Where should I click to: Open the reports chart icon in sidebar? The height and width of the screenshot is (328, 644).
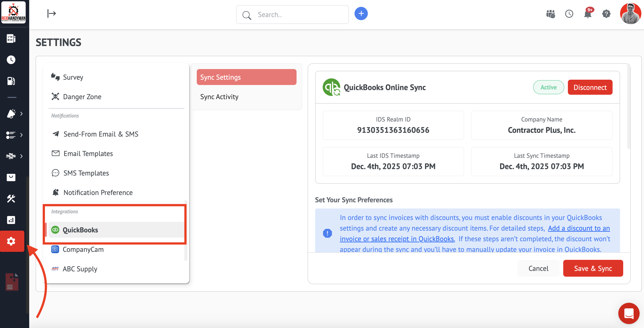[x=11, y=220]
